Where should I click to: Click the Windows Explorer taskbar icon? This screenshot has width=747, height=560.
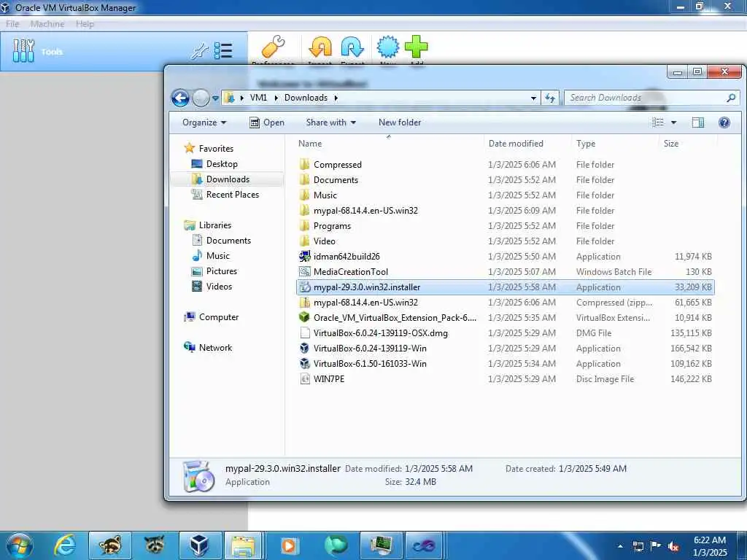pyautogui.click(x=244, y=545)
